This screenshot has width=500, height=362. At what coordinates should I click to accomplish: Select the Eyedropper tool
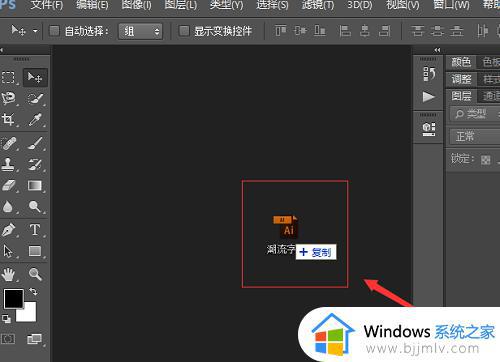click(35, 119)
